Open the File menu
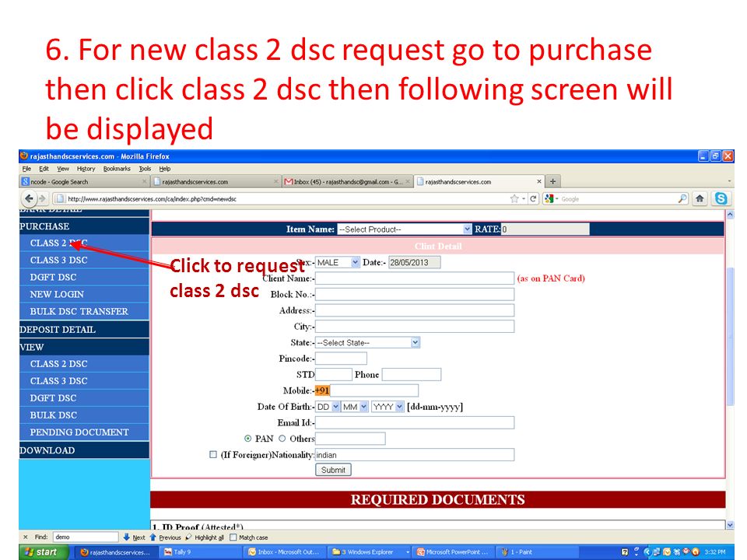 pos(26,169)
